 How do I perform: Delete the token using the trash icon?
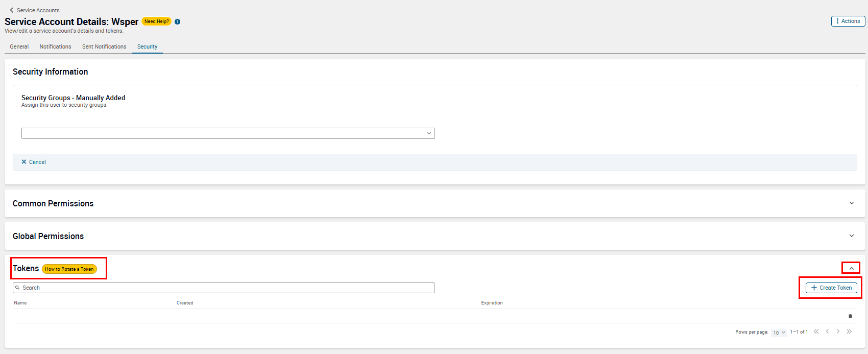pyautogui.click(x=850, y=316)
